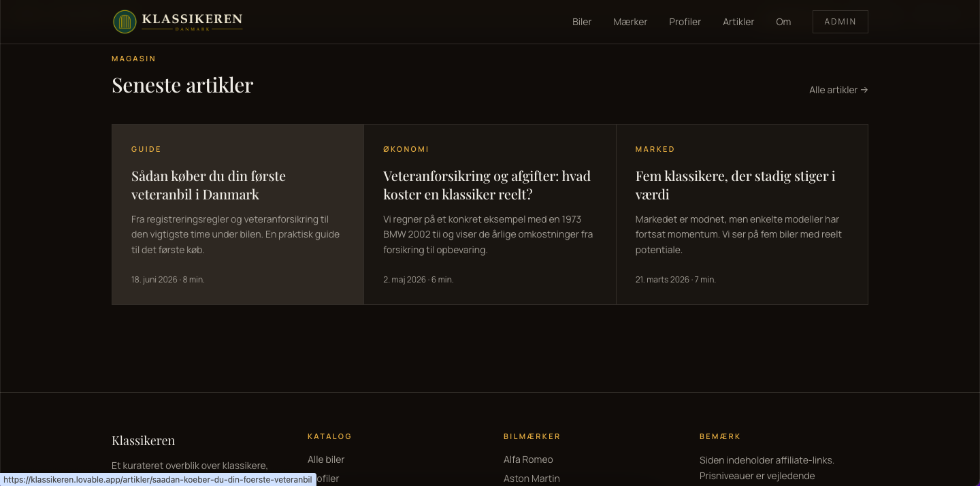
Task: Click excerpt starting Markedet er modnet
Action: [738, 235]
